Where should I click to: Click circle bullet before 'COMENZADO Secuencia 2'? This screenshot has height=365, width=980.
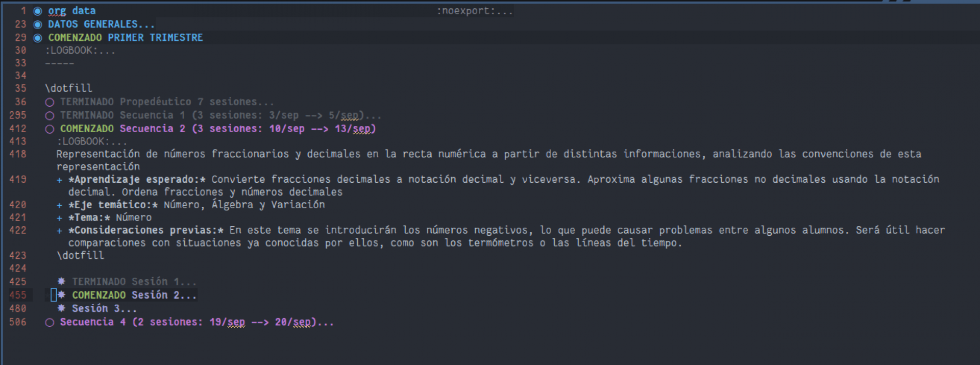tap(50, 129)
